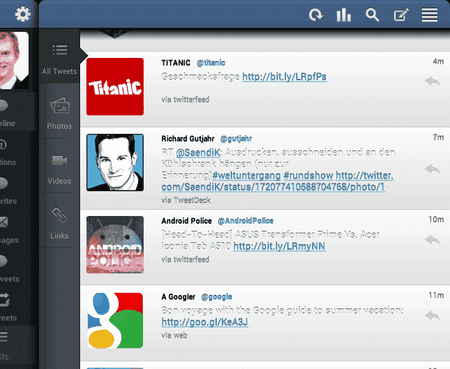Reply to the Android Police tweet
The image size is (450, 369).
[x=432, y=240]
